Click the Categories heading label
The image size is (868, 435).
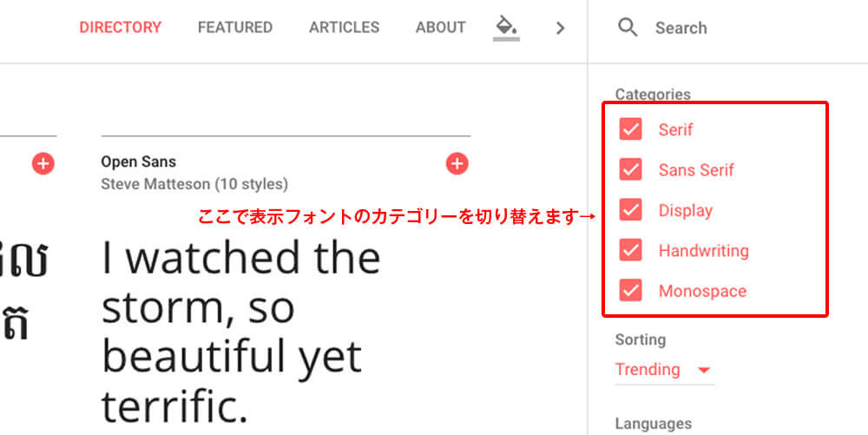point(653,94)
